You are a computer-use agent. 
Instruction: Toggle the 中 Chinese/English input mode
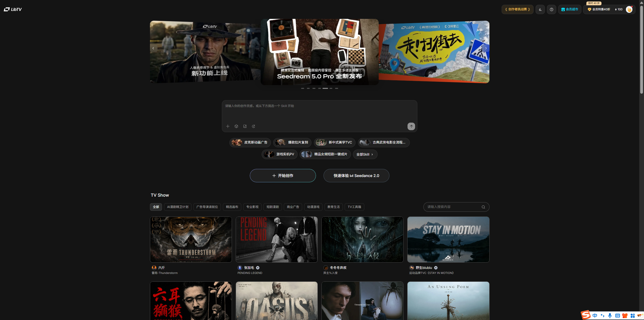click(595, 315)
